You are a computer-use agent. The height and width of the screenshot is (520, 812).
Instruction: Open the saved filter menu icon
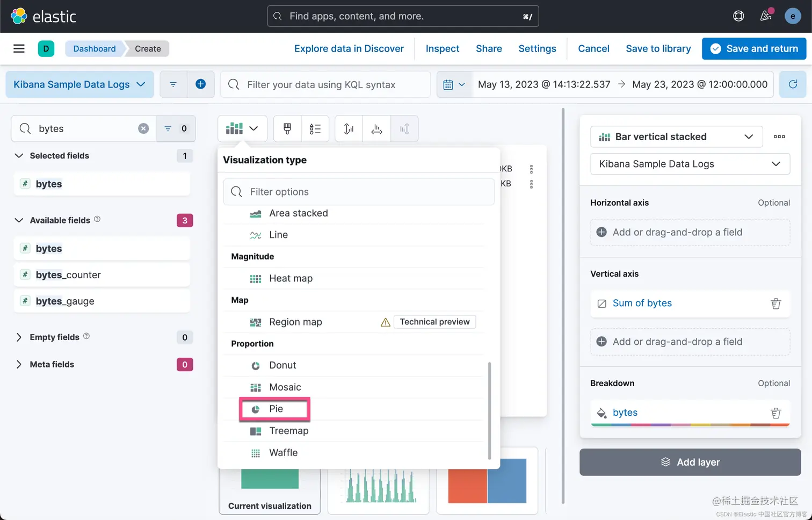click(x=173, y=84)
